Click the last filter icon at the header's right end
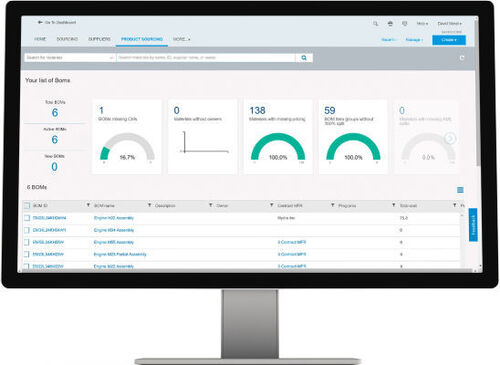The image size is (500, 365). 454,205
